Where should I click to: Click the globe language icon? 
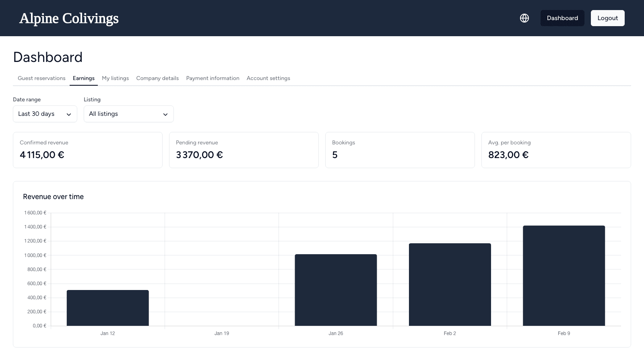[x=524, y=18]
